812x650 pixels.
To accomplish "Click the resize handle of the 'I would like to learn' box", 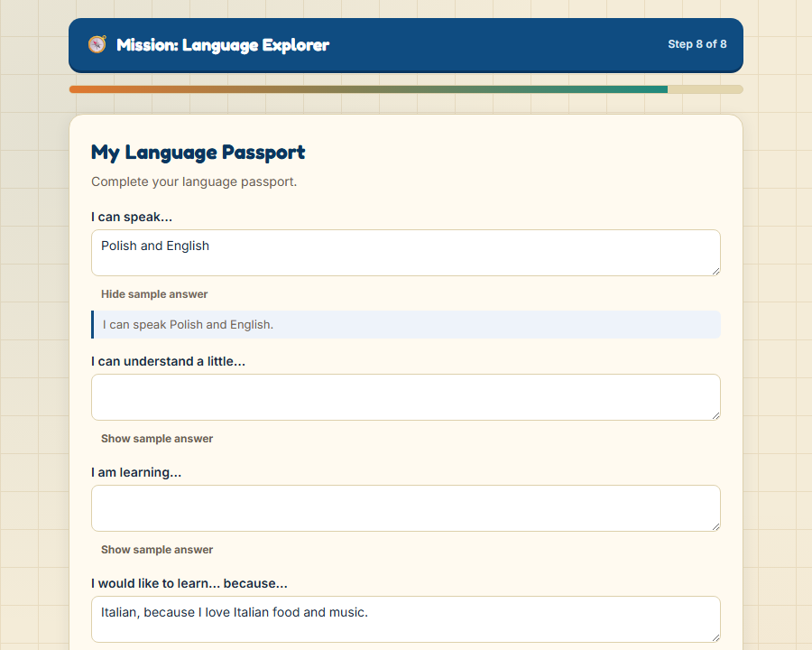I will (x=715, y=637).
